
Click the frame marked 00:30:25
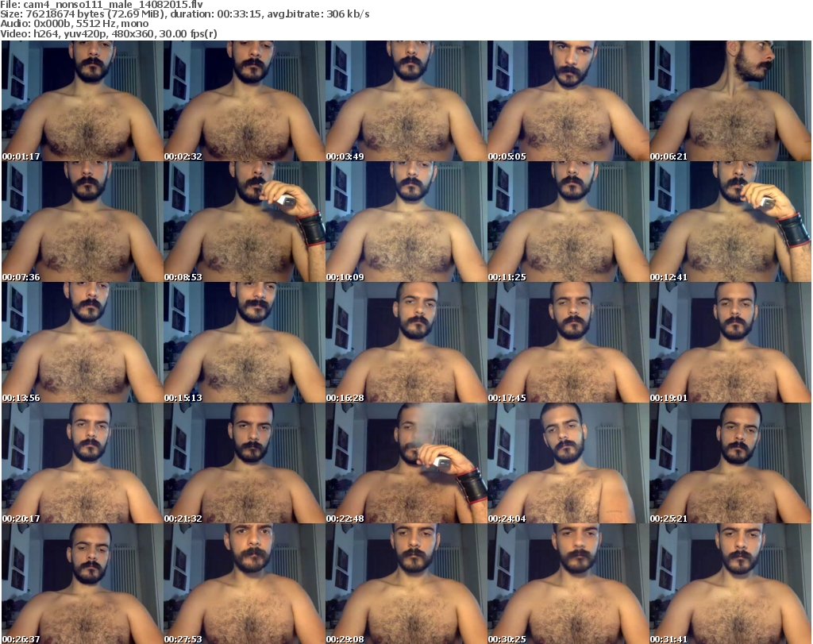[568, 584]
